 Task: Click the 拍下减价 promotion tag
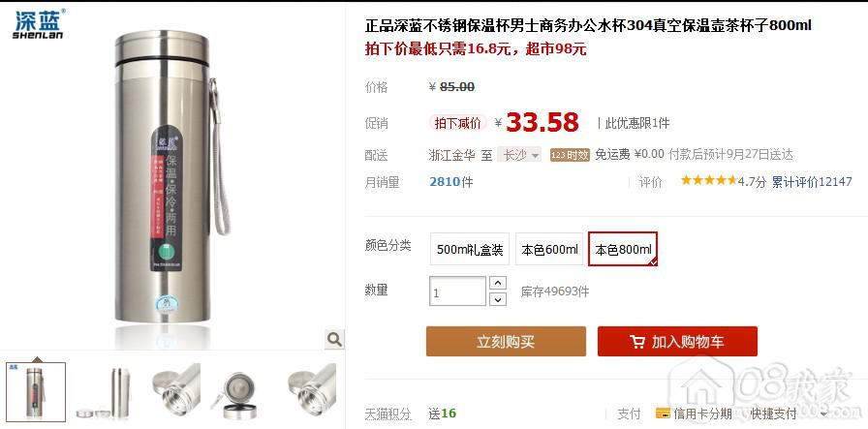tap(458, 123)
